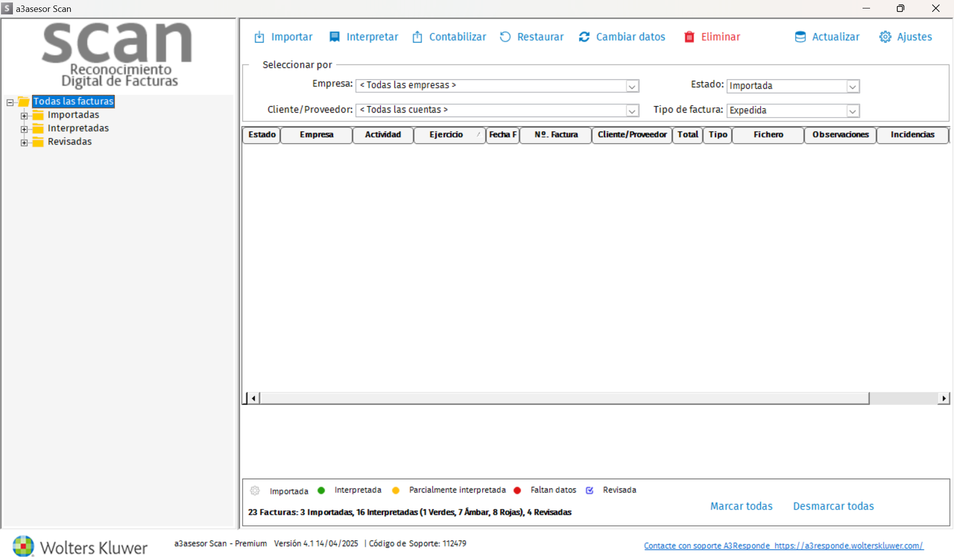Click Marcar todas link
Screen dimensions: 954x560
pyautogui.click(x=741, y=506)
